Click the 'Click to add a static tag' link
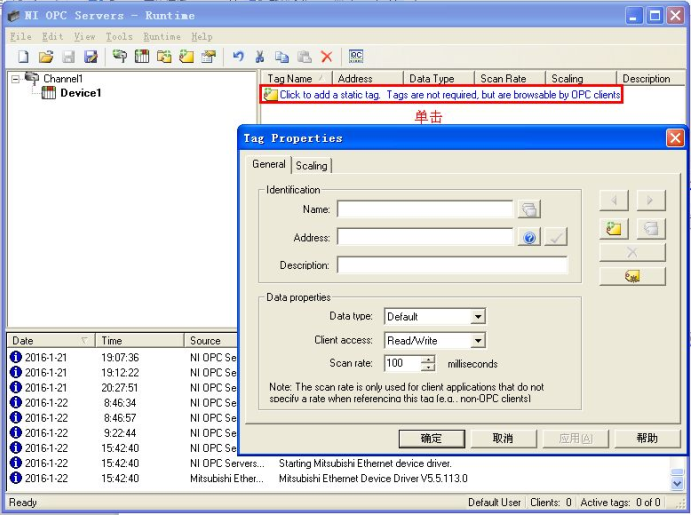This screenshot has height=515, width=691. point(442,95)
